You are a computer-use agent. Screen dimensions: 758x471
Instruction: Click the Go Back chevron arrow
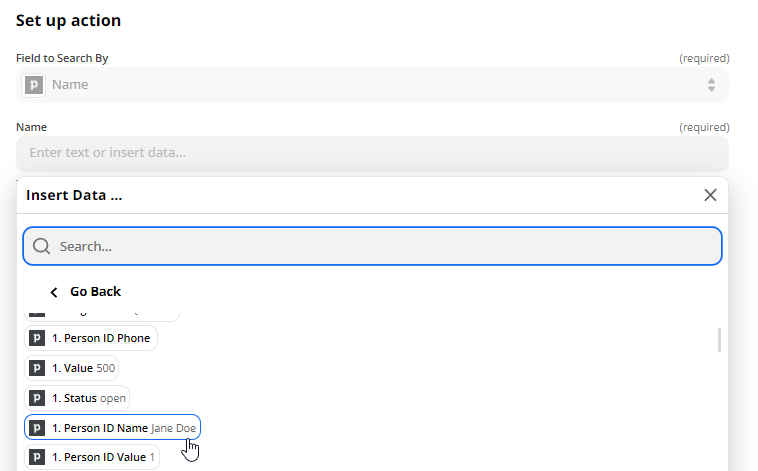click(54, 292)
